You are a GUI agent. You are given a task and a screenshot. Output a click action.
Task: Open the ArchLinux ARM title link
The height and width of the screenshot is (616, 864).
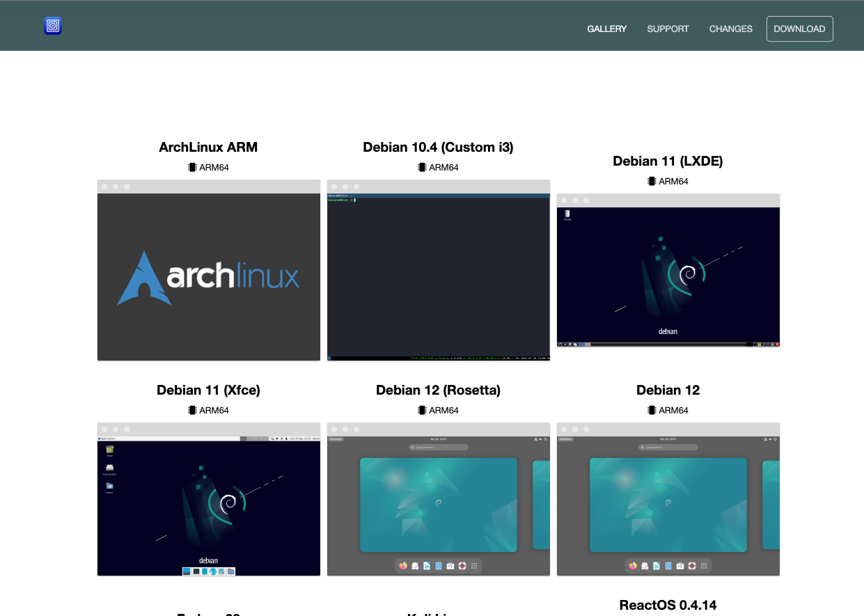208,147
